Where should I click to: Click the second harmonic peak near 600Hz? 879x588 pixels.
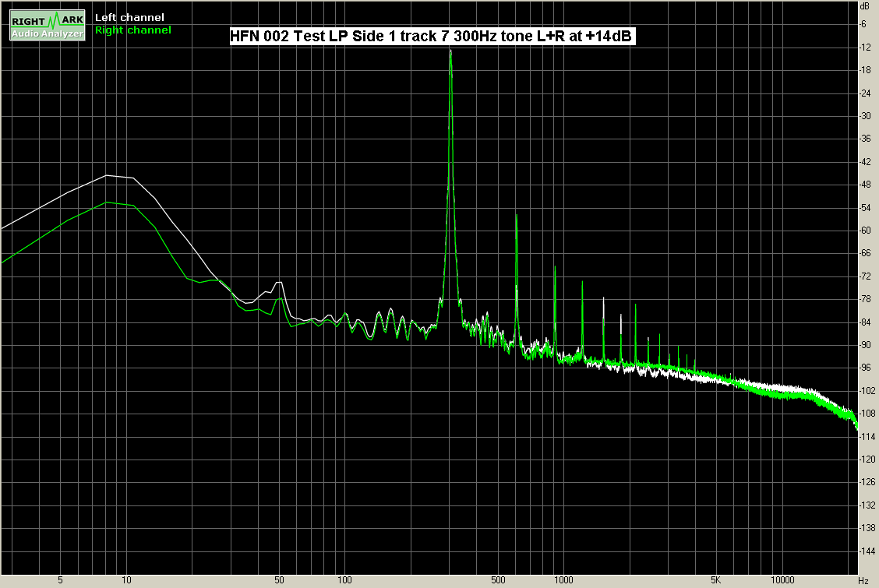[517, 216]
